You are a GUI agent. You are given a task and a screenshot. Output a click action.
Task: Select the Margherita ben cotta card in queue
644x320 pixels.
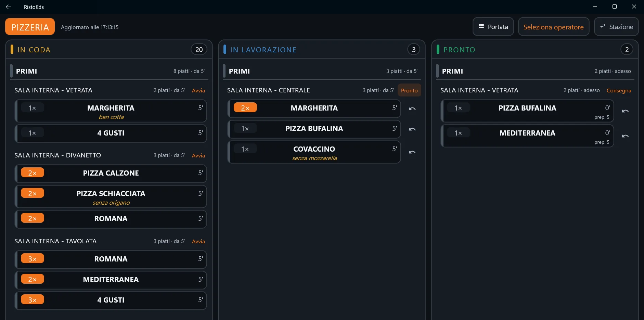tap(111, 111)
